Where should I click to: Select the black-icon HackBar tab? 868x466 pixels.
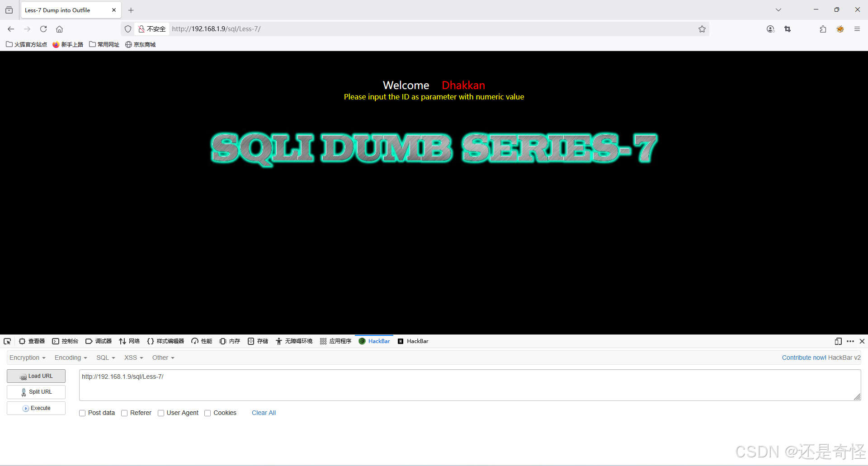point(413,341)
